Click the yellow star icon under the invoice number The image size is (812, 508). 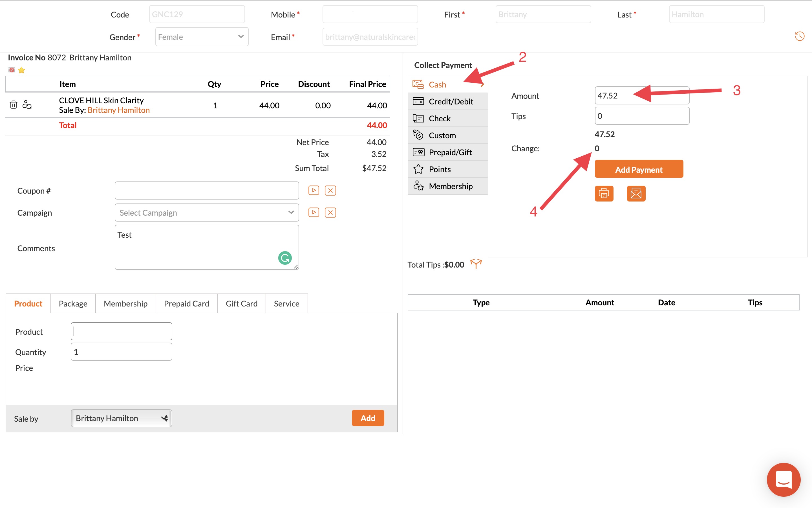coord(21,70)
